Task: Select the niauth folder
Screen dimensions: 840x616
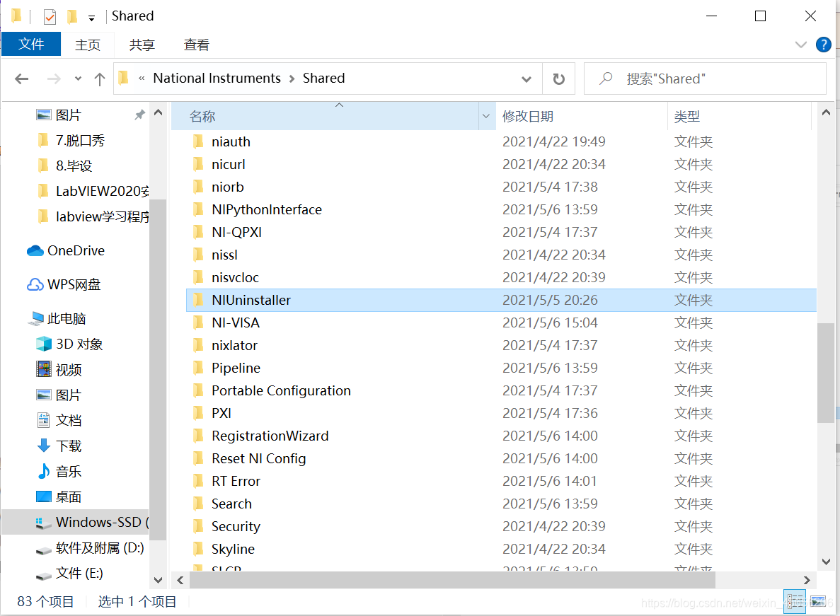Action: tap(501, 141)
